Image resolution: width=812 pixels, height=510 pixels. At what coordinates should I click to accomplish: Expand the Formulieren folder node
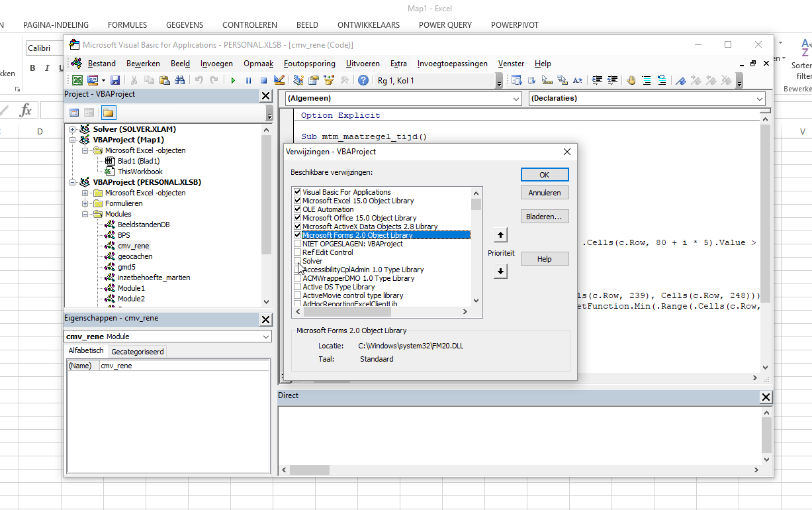pyautogui.click(x=85, y=203)
